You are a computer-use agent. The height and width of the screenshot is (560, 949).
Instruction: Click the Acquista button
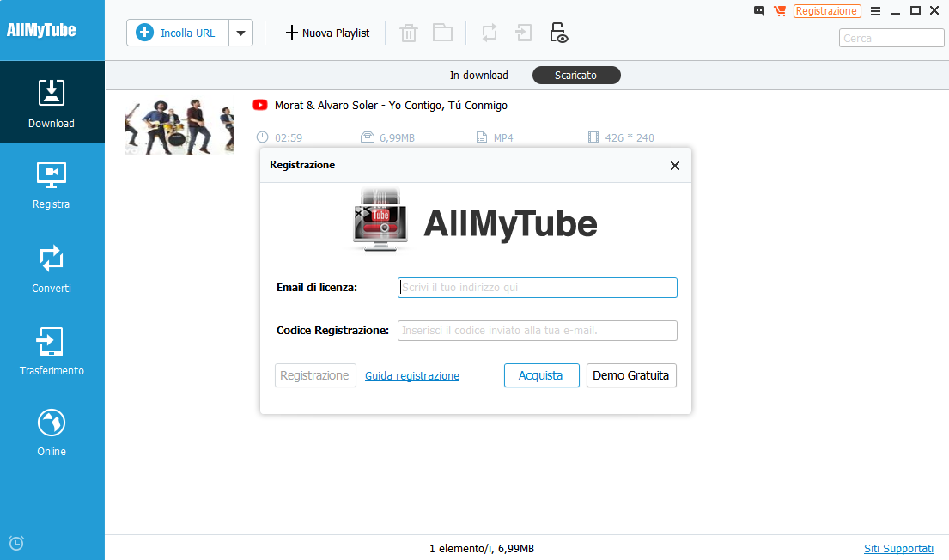(541, 375)
